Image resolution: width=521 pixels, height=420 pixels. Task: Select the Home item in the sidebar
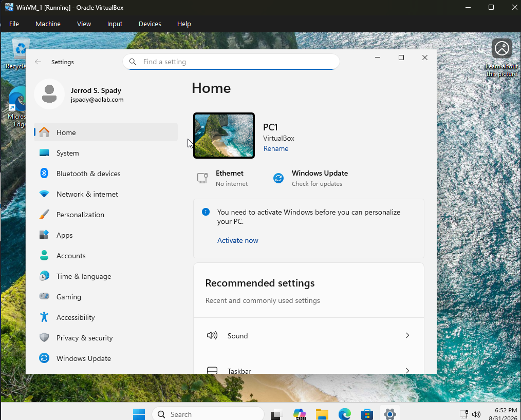[106, 132]
